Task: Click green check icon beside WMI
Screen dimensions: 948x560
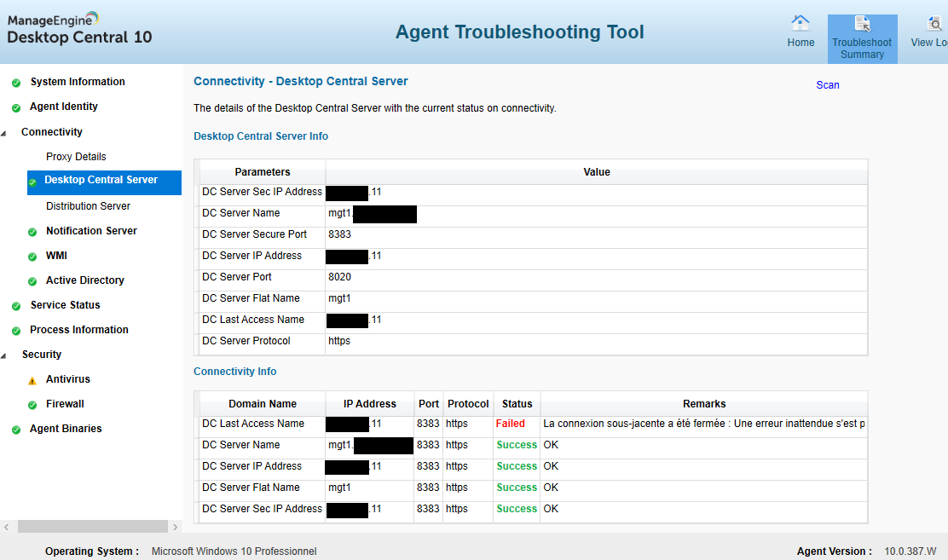Action: click(x=32, y=257)
